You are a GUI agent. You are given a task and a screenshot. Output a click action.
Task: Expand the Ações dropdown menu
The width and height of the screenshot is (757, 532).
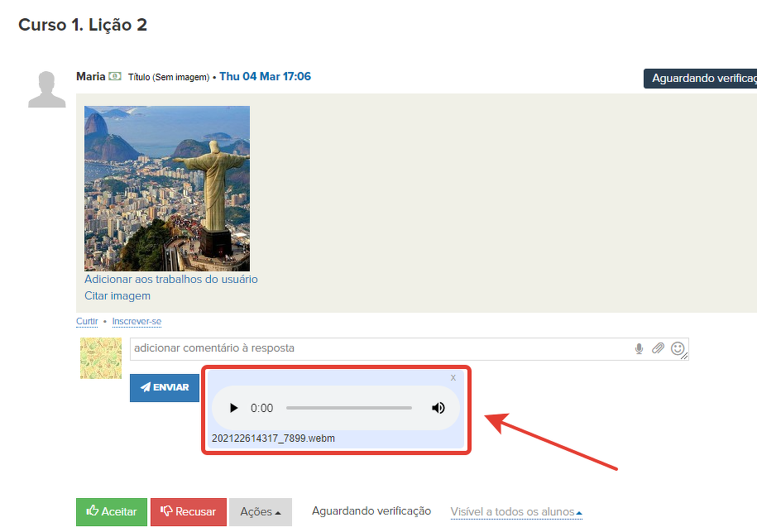[x=260, y=512]
